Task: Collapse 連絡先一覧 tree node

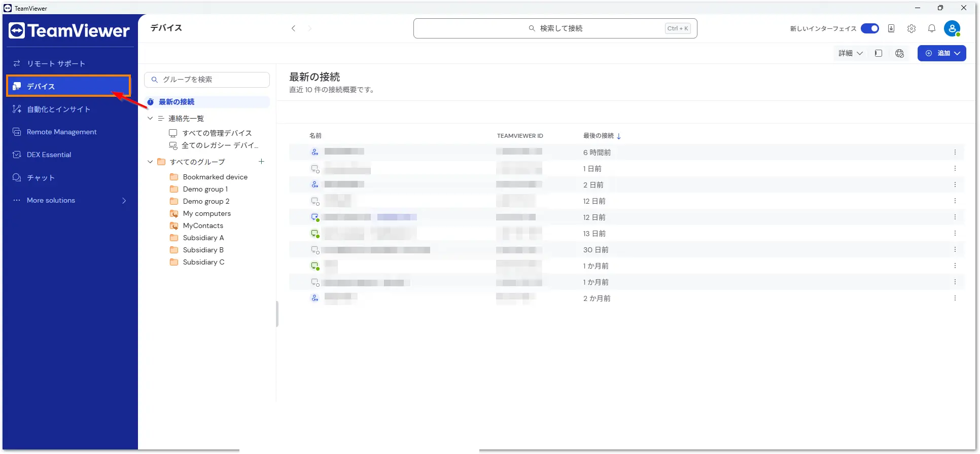Action: coord(150,119)
